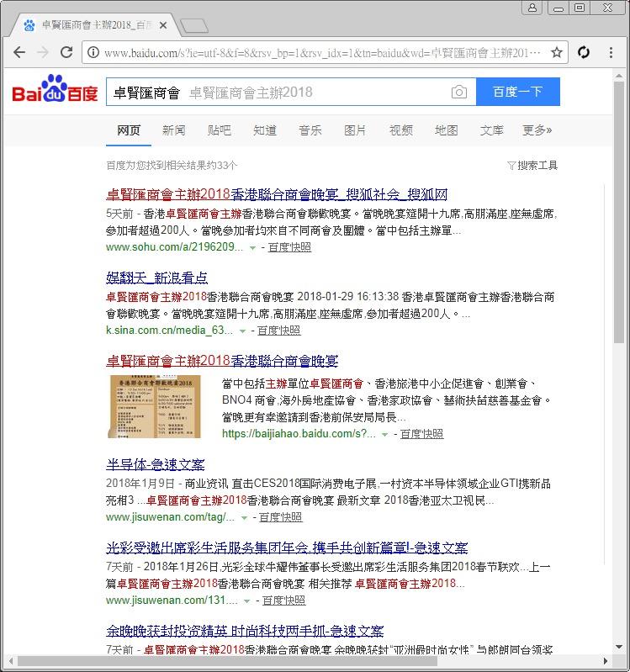Click the banquet poster thumbnail image
The image size is (630, 672).
pyautogui.click(x=154, y=406)
